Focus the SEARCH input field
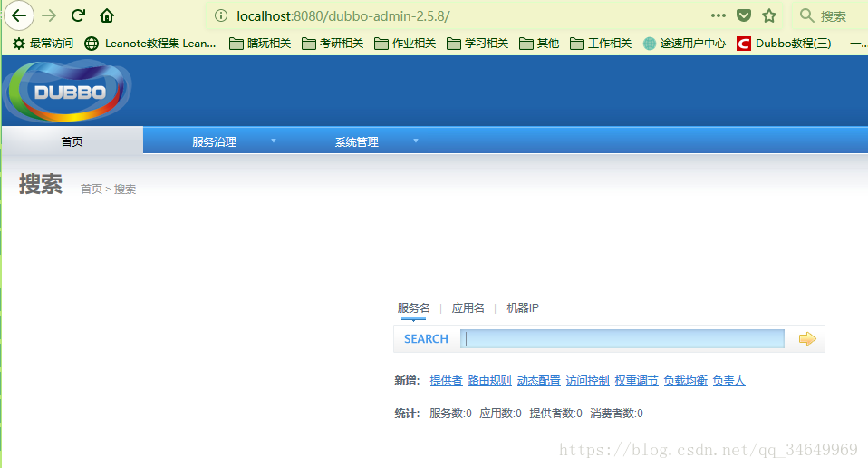The image size is (868, 468). [x=622, y=338]
